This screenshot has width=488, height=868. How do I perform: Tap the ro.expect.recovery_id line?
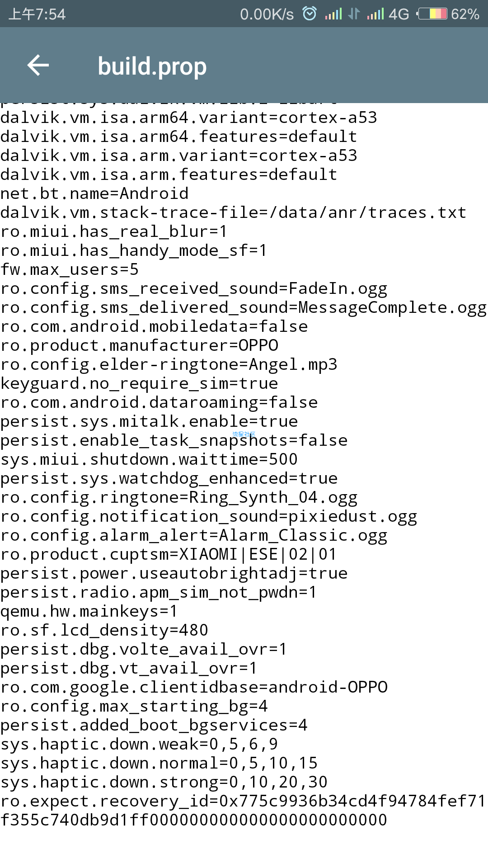[x=243, y=811]
